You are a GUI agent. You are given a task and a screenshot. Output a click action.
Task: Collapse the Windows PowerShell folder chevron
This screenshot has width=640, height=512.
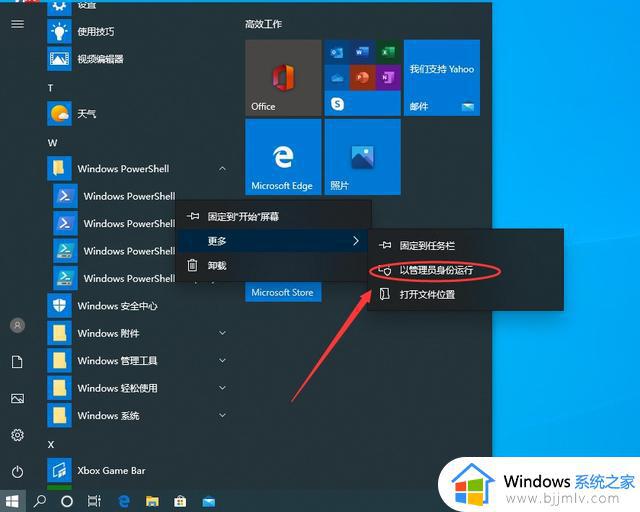[x=222, y=168]
